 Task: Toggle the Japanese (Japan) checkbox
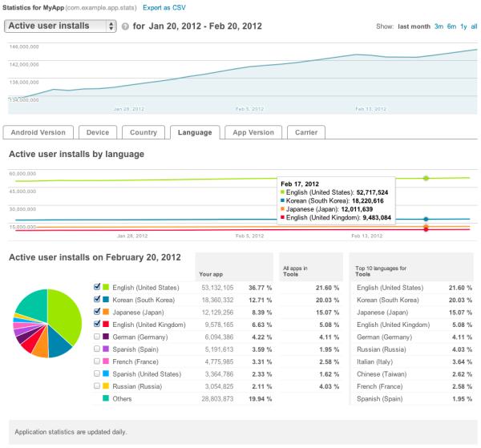(x=97, y=312)
